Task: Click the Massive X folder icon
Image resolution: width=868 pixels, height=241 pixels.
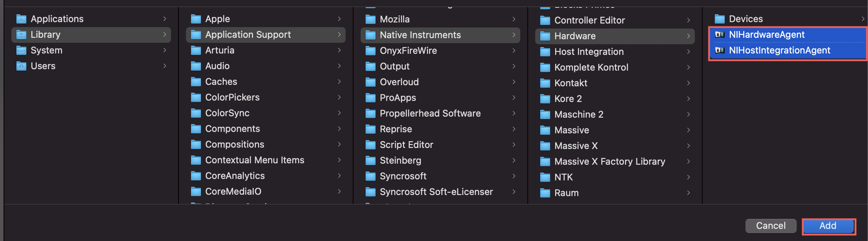Action: click(x=545, y=146)
